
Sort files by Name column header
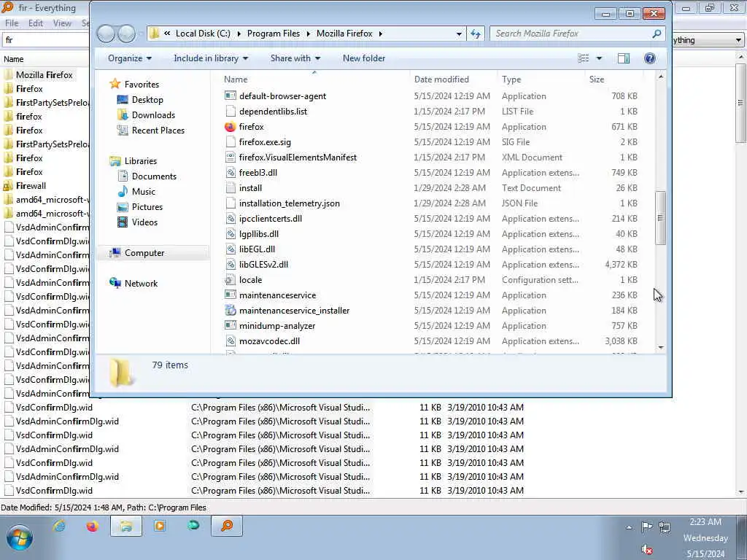(236, 79)
